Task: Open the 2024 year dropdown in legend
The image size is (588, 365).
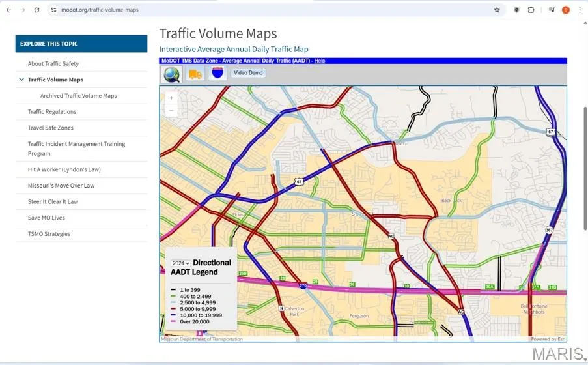Action: pos(180,263)
